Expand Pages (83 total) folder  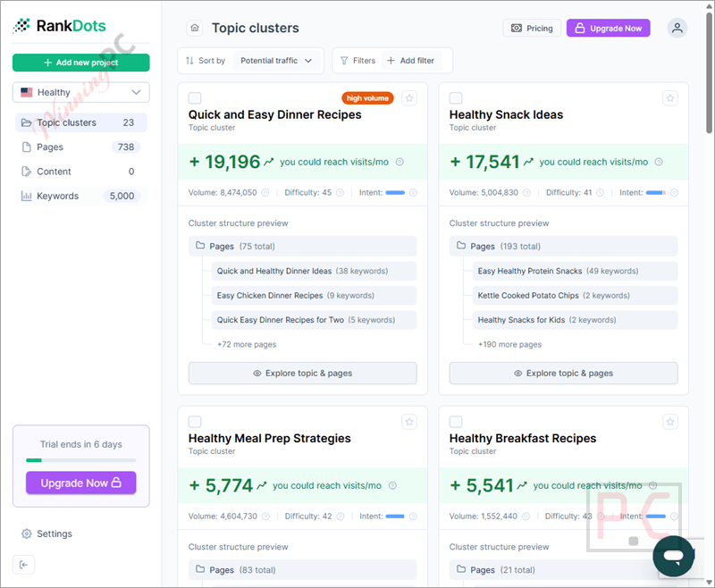point(302,570)
